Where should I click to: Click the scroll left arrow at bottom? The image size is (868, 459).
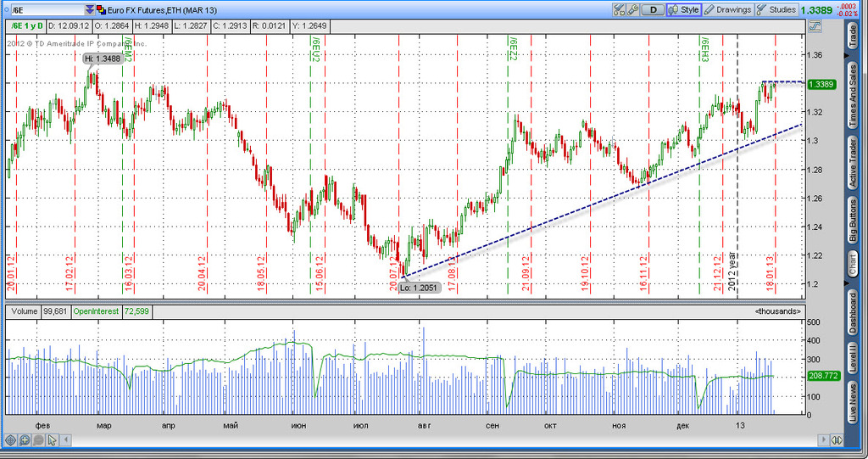click(x=65, y=440)
